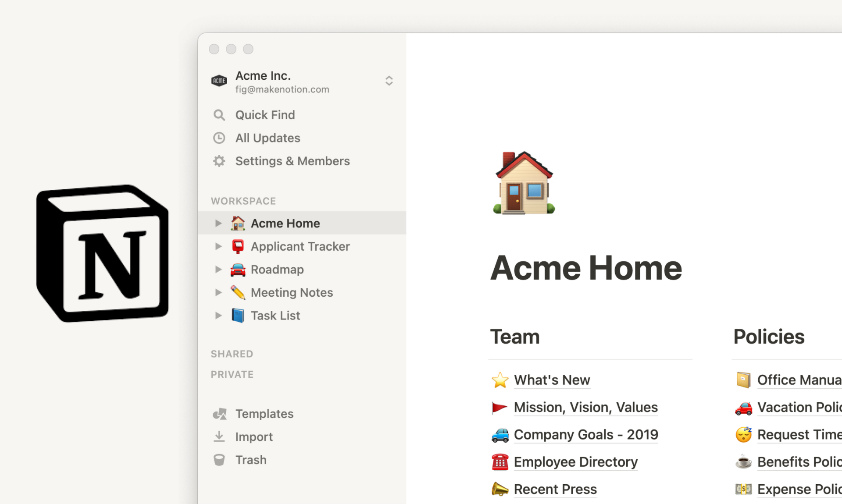The width and height of the screenshot is (842, 504).
Task: Open the Recent Press link
Action: click(x=555, y=489)
